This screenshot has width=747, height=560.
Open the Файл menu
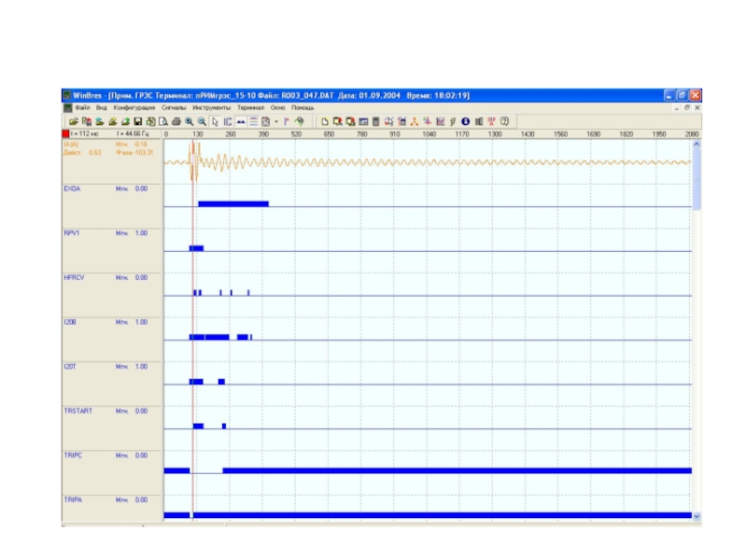[x=82, y=108]
